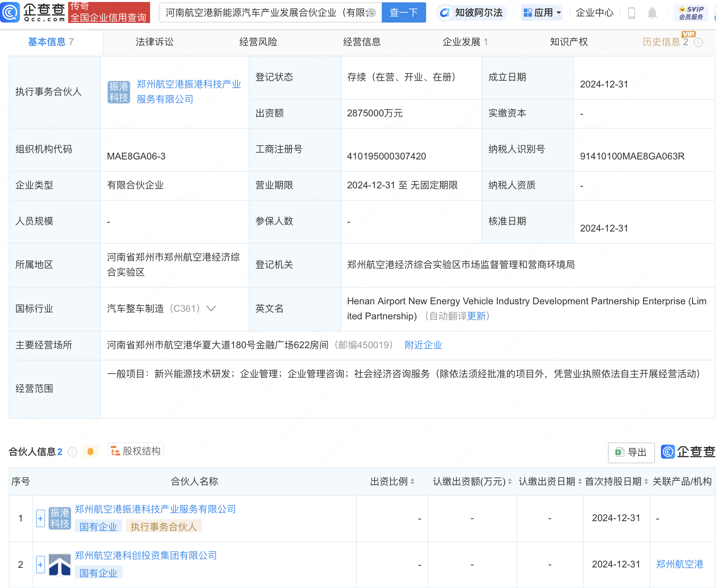Click the 国有企业 tag in row 2
Image resolution: width=716 pixels, height=588 pixels.
[99, 573]
